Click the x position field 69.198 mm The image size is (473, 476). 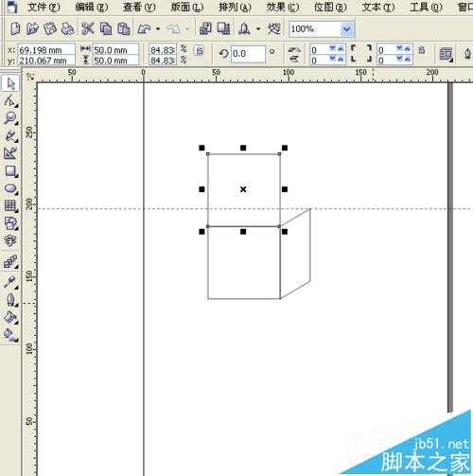point(46,50)
